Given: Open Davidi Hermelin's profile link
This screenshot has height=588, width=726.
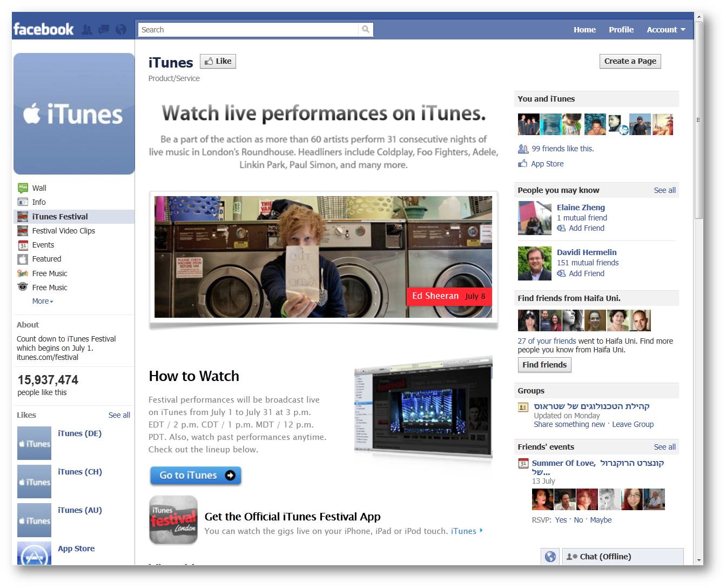Looking at the screenshot, I should (587, 252).
